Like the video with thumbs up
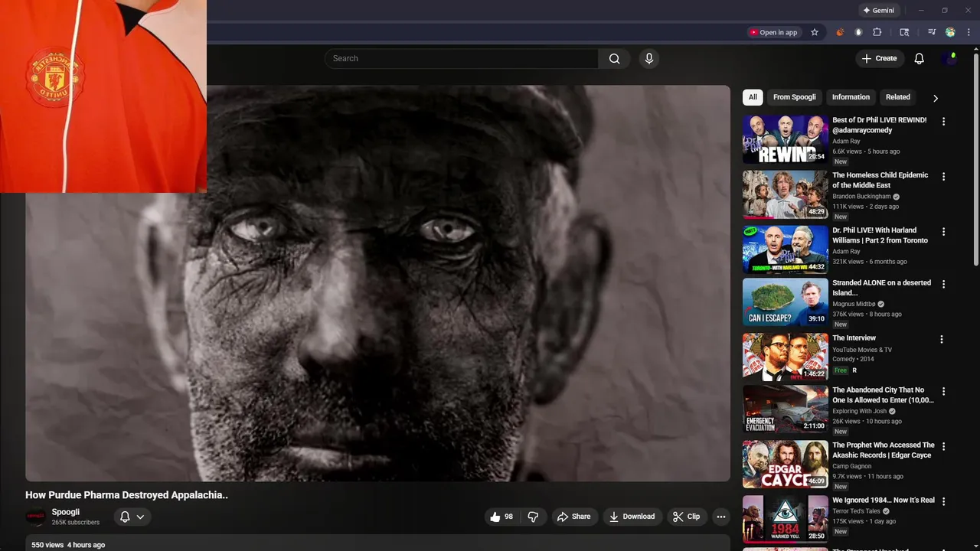 tap(501, 517)
